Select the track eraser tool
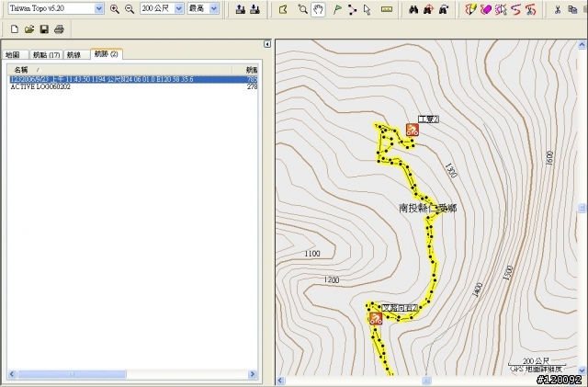Image resolution: width=588 pixels, height=387 pixels. tap(486, 9)
